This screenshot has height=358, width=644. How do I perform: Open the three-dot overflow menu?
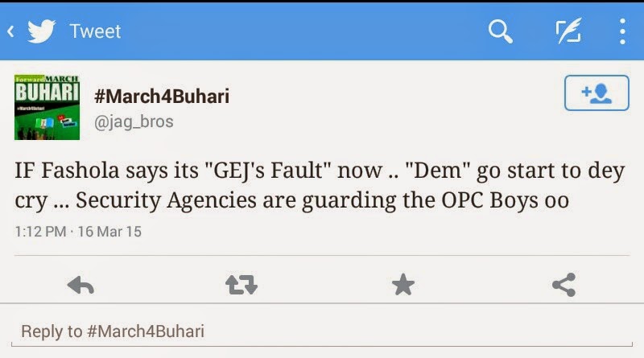(623, 32)
